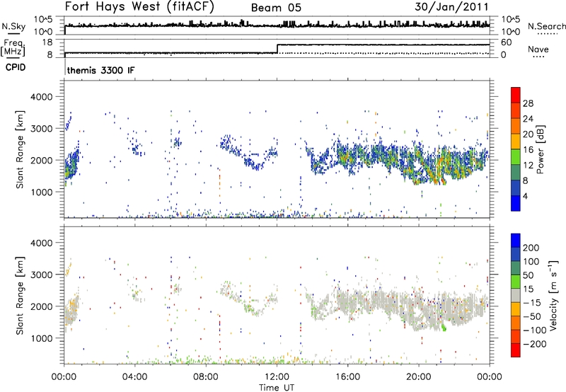Select the 'themis 3300 IF' control program text

pos(100,70)
